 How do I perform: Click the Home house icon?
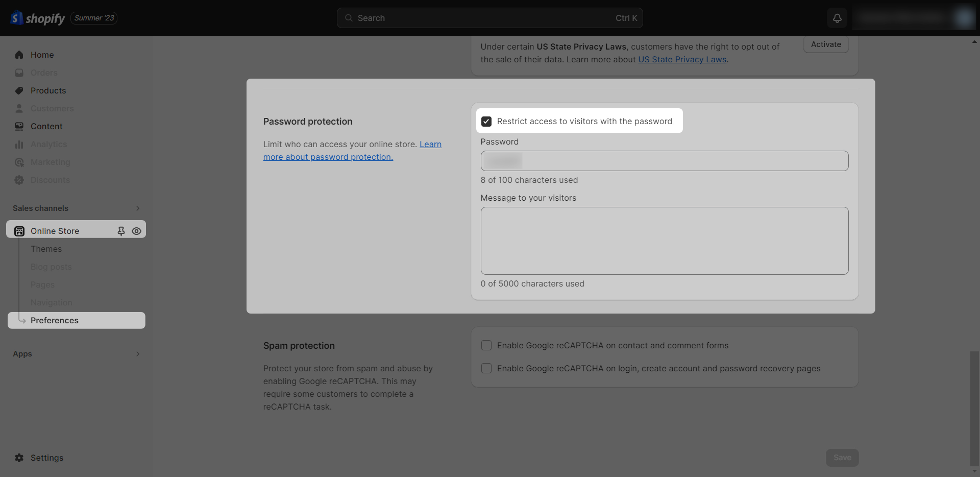click(x=19, y=55)
